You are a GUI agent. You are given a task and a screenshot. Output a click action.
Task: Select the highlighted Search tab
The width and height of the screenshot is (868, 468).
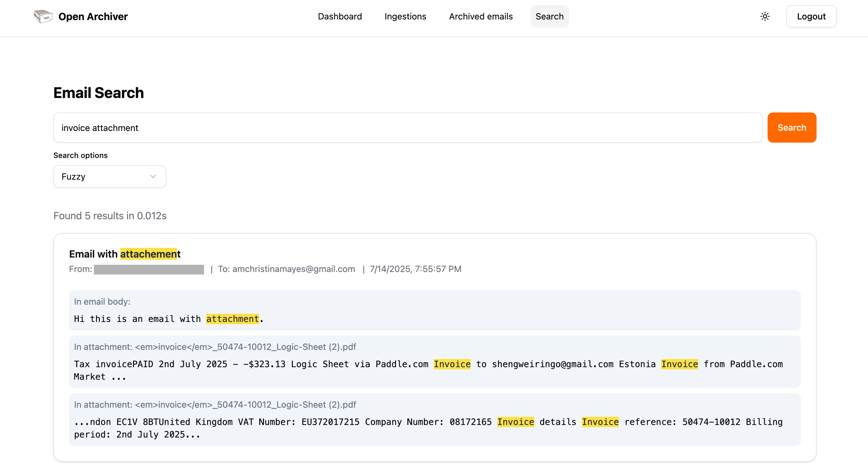[549, 16]
